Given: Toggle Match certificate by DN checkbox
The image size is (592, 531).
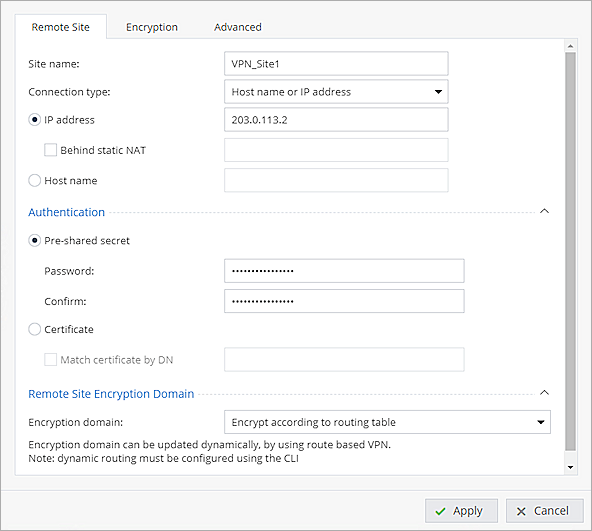Looking at the screenshot, I should click(50, 360).
